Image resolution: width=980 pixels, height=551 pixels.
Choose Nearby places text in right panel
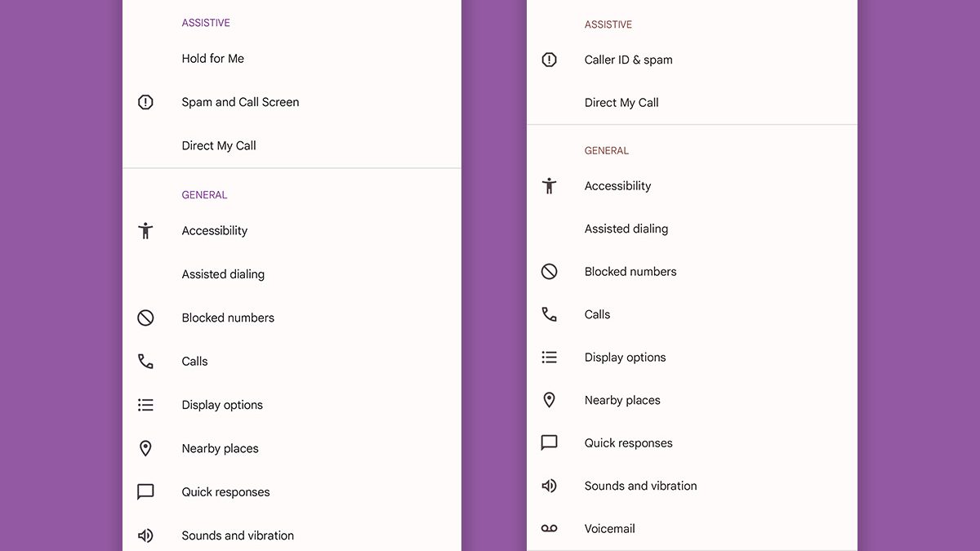pyautogui.click(x=621, y=401)
